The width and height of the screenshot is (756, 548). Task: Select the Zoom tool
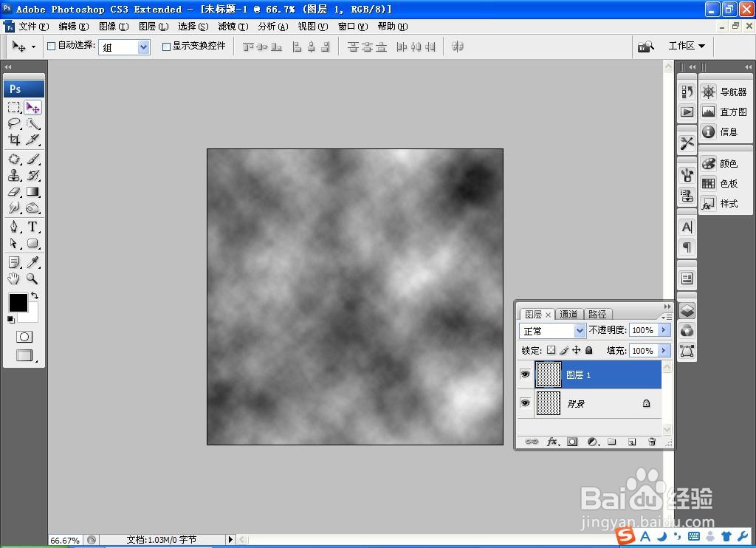pyautogui.click(x=32, y=278)
